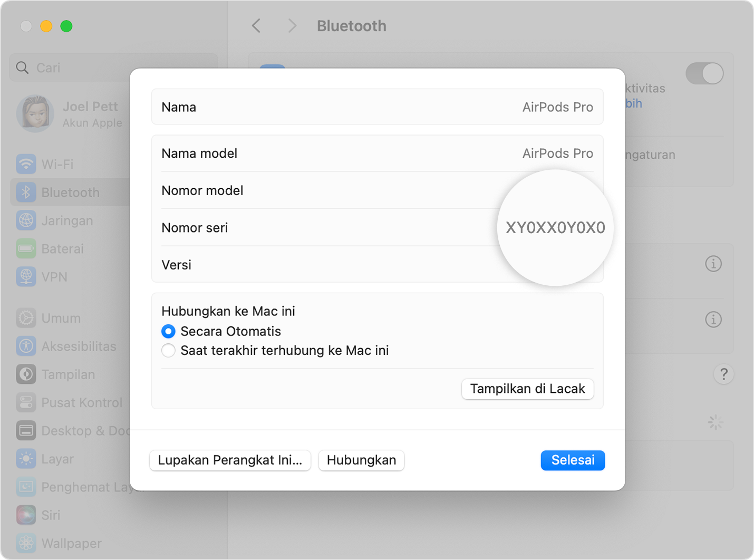Click the Nomor seri row label

pos(195,228)
